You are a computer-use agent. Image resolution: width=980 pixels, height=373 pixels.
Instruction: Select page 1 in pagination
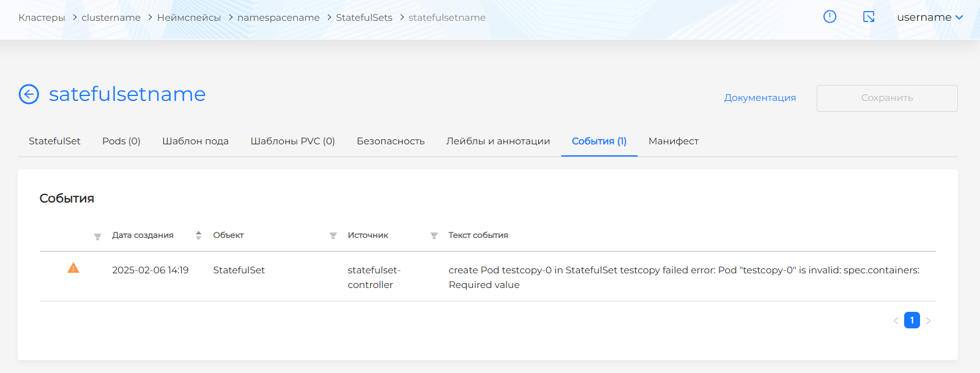[x=911, y=320]
